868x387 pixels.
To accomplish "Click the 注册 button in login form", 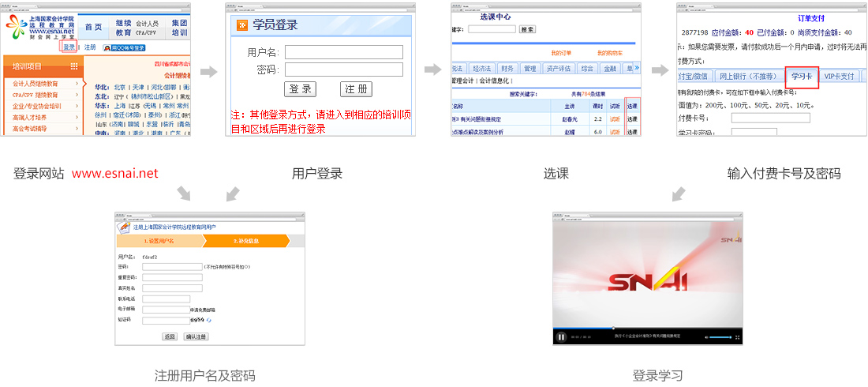I will [356, 89].
